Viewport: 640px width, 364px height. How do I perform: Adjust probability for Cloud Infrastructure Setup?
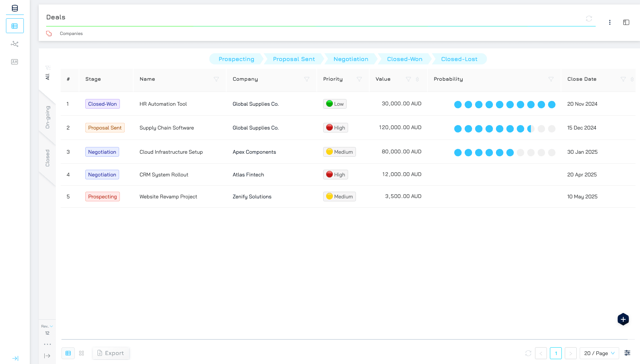click(505, 153)
